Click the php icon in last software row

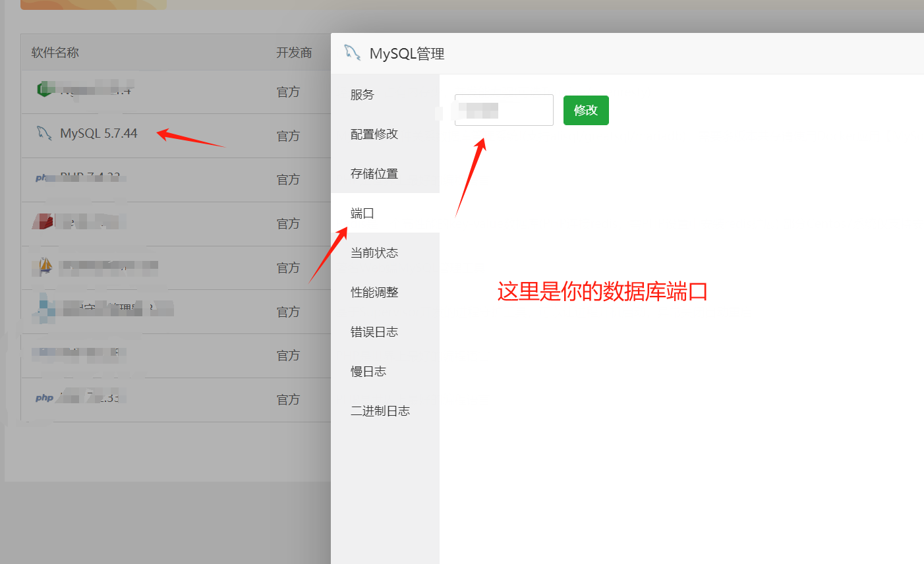[44, 398]
